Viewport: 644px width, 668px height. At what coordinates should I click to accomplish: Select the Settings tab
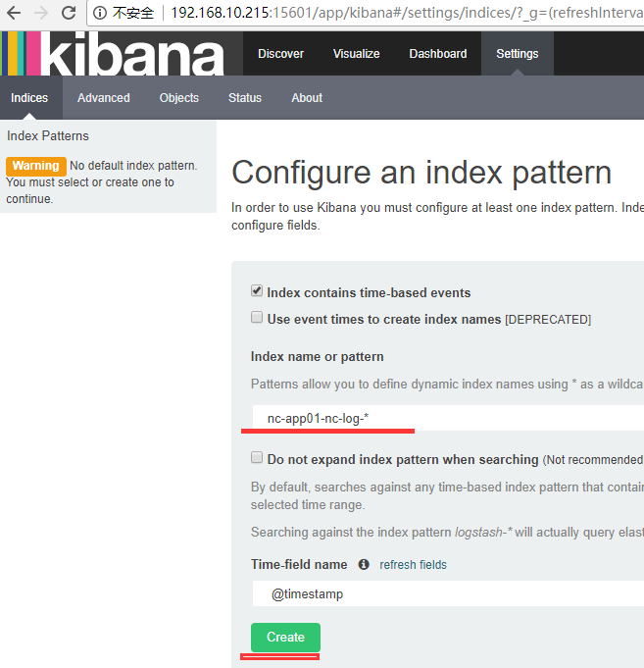(x=518, y=54)
